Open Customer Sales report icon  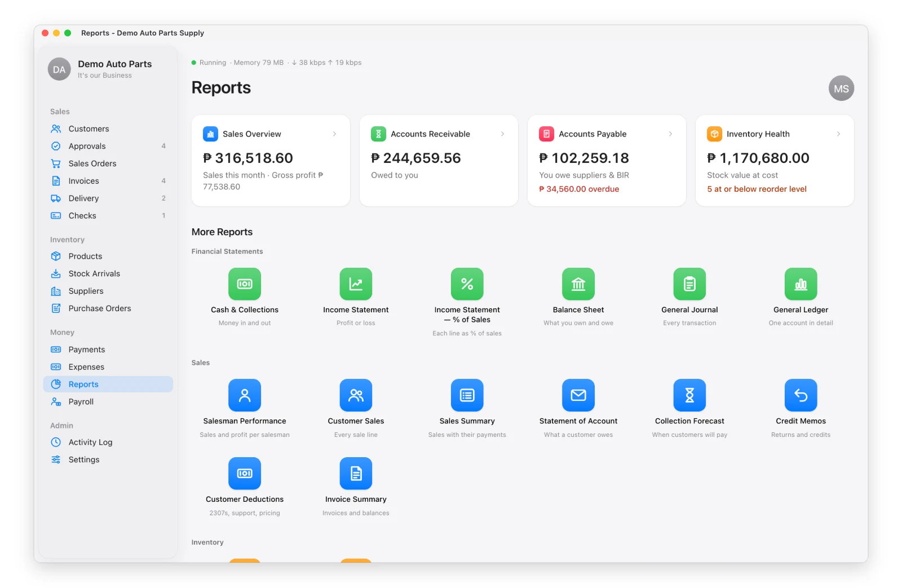(356, 395)
